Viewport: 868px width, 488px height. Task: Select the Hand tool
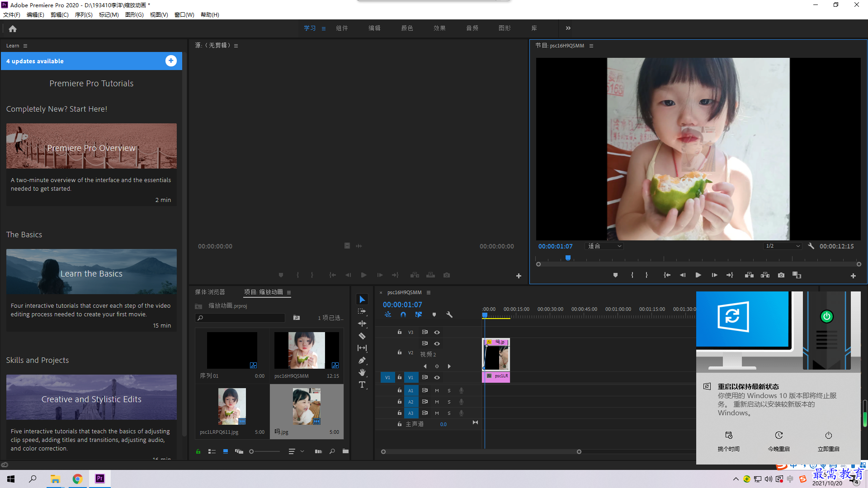point(362,372)
